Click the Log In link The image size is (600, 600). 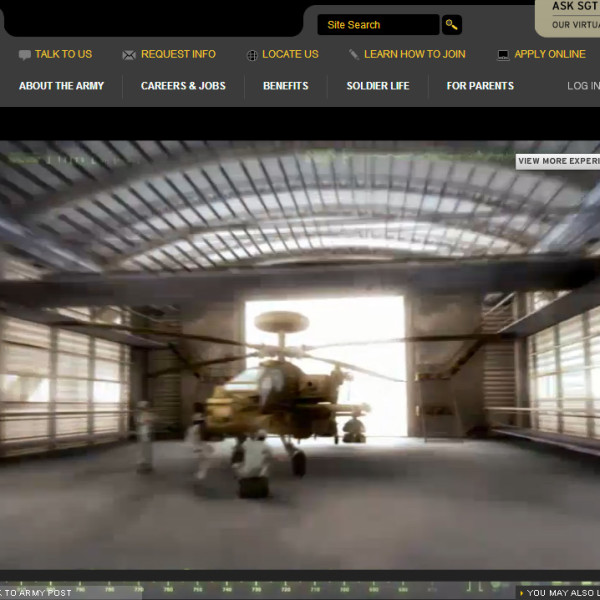[583, 86]
